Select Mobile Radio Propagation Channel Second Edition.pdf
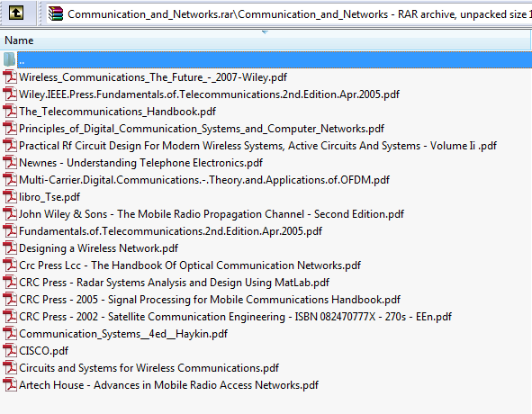The height and width of the screenshot is (414, 532). [212, 214]
